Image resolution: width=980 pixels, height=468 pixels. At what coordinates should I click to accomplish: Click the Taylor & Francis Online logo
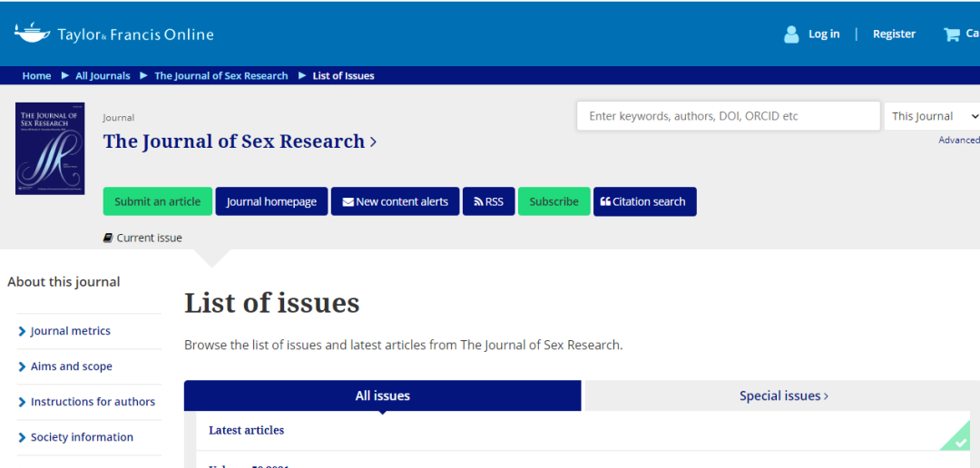[113, 34]
